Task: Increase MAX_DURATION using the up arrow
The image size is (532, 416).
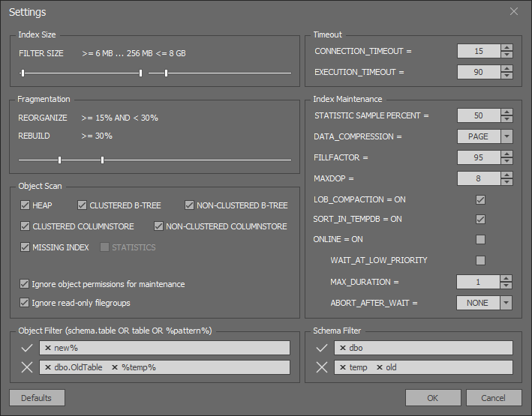Action: click(506, 279)
